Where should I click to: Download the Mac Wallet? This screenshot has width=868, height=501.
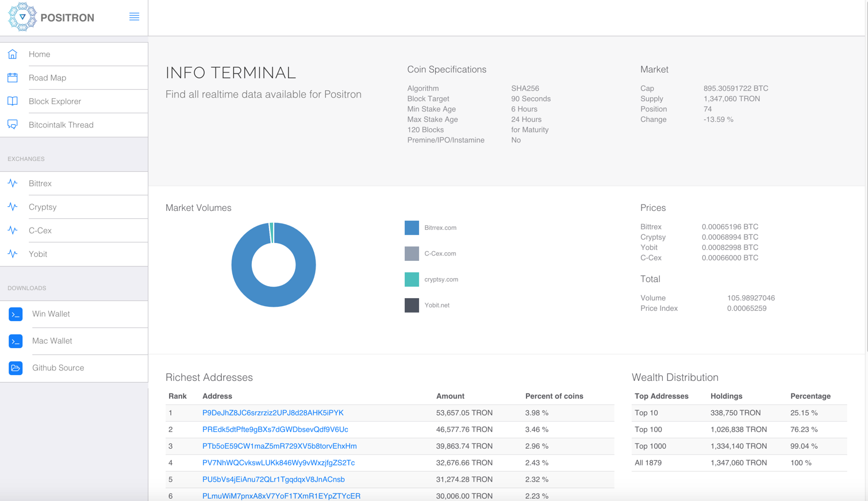click(74, 341)
